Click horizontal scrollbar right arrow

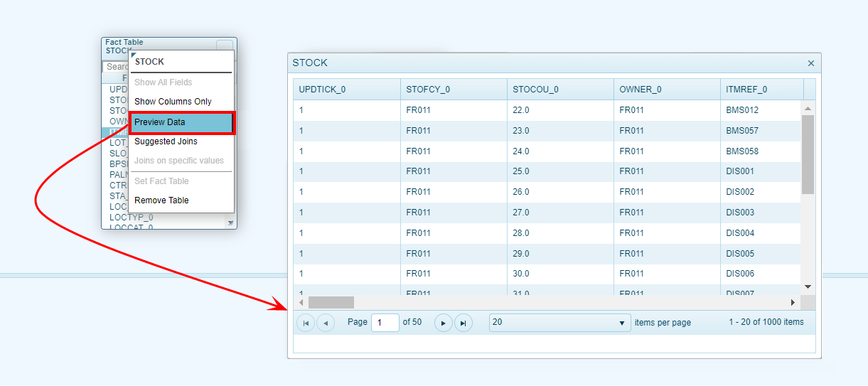point(793,302)
